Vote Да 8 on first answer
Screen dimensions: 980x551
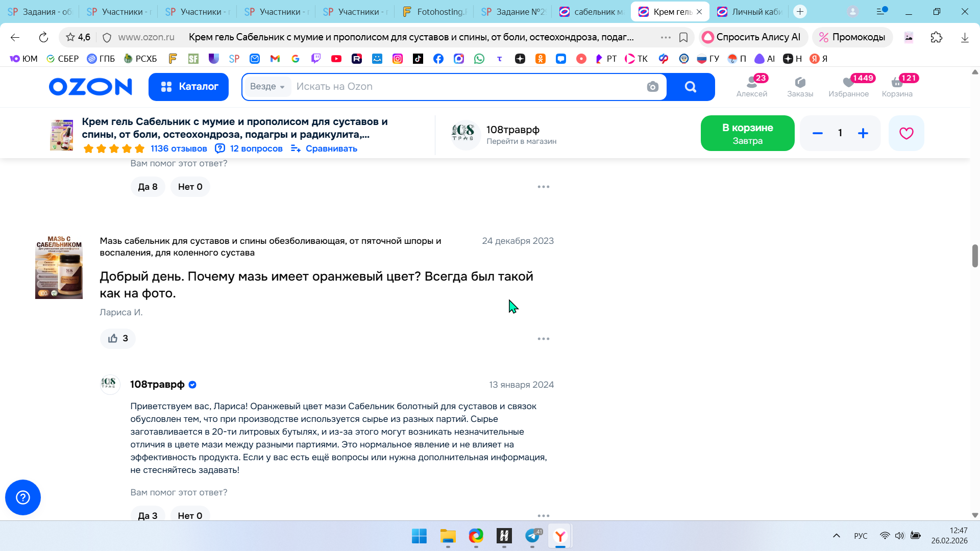[x=148, y=187]
